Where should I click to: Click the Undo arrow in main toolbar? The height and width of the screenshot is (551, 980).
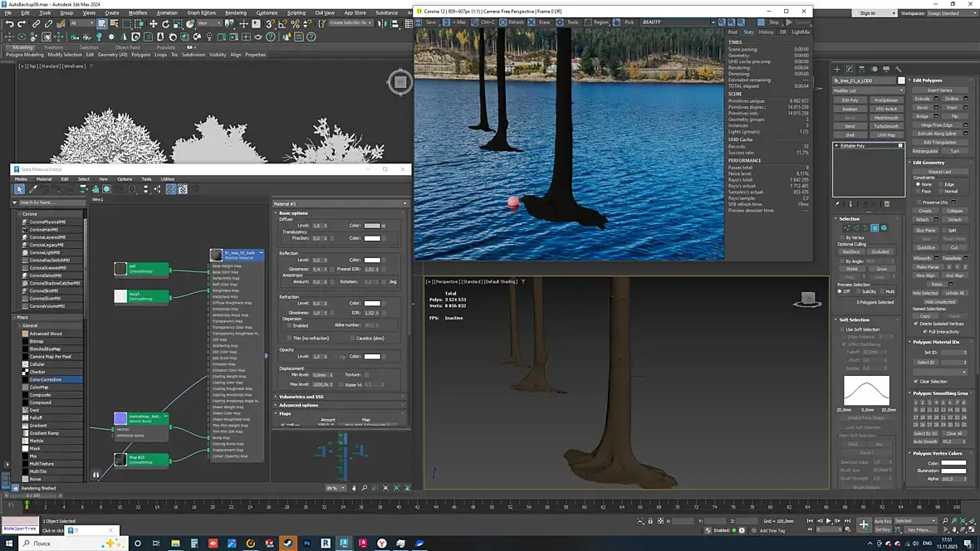(x=9, y=24)
